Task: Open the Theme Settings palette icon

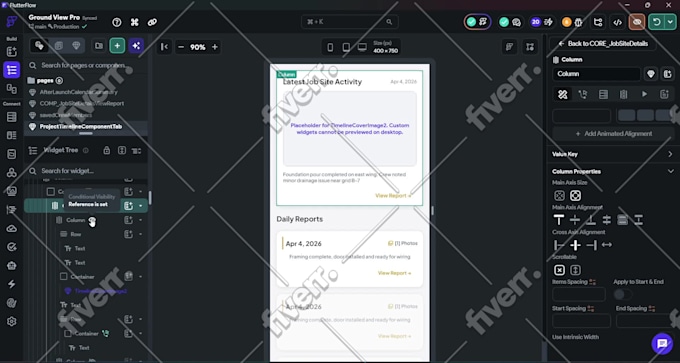Action: [x=12, y=303]
